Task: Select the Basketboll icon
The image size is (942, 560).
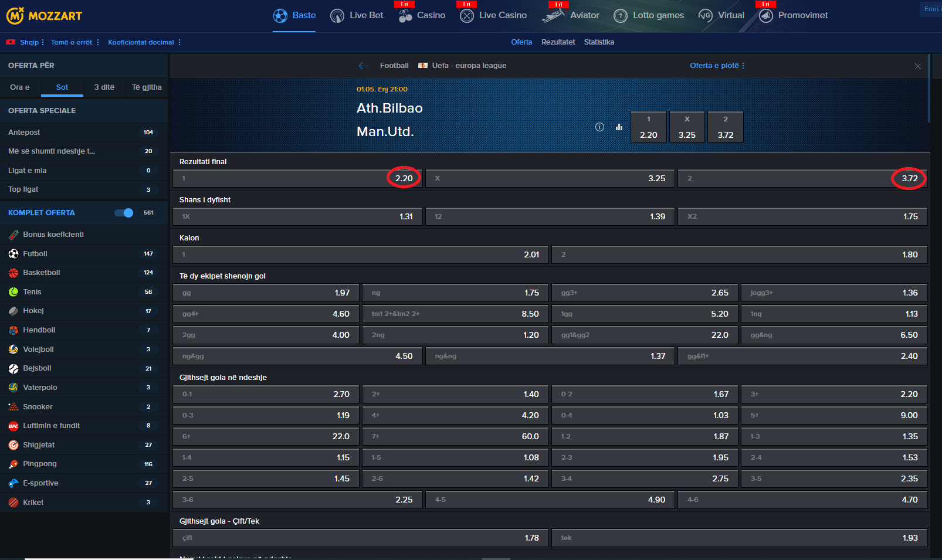Action: tap(13, 273)
